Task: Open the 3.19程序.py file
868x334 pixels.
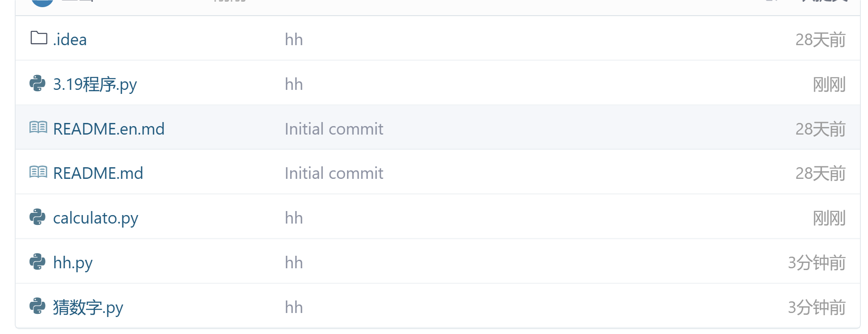Action: [95, 85]
